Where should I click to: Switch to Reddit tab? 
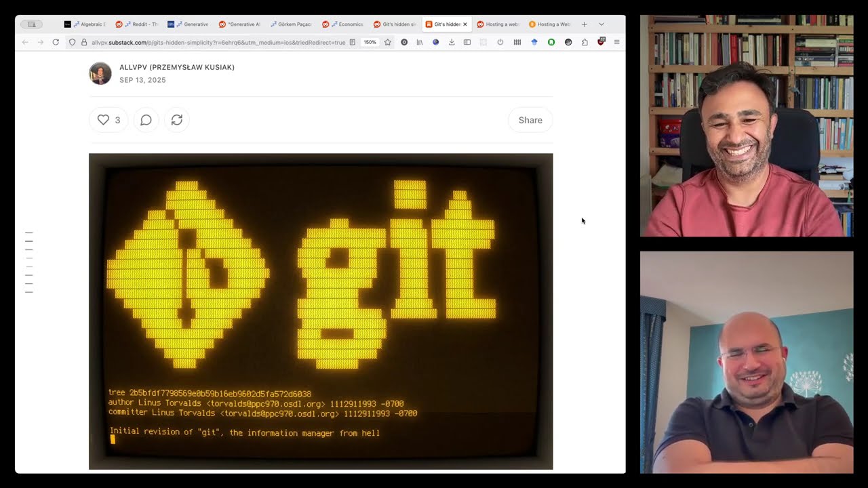136,24
